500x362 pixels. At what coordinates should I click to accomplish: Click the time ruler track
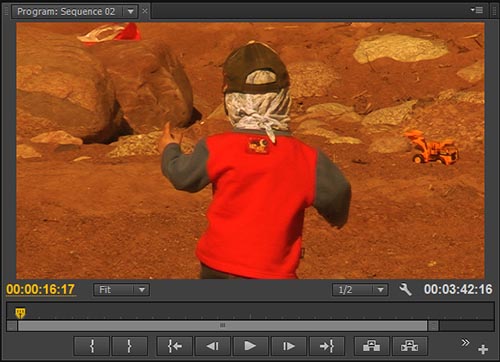250,311
